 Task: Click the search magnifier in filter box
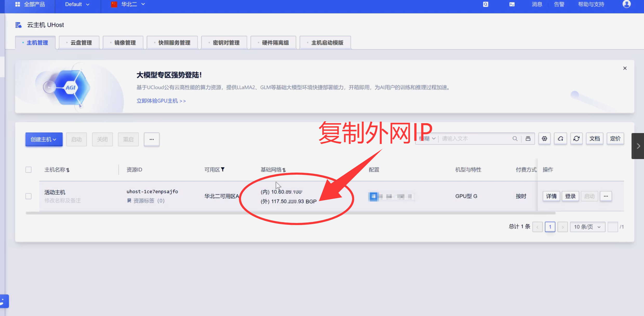coord(515,139)
